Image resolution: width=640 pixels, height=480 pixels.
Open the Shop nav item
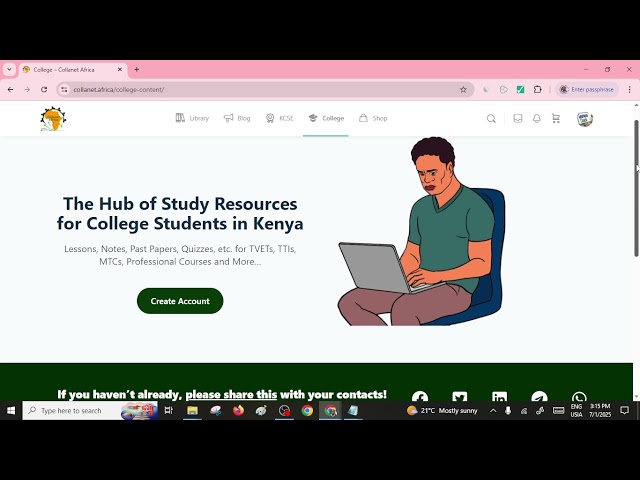[x=373, y=118]
